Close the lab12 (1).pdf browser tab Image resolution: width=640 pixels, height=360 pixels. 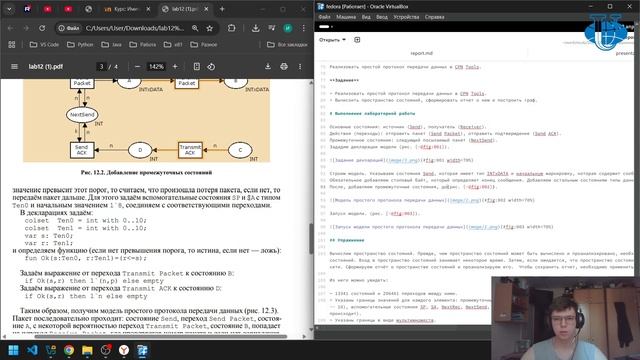click(x=207, y=9)
